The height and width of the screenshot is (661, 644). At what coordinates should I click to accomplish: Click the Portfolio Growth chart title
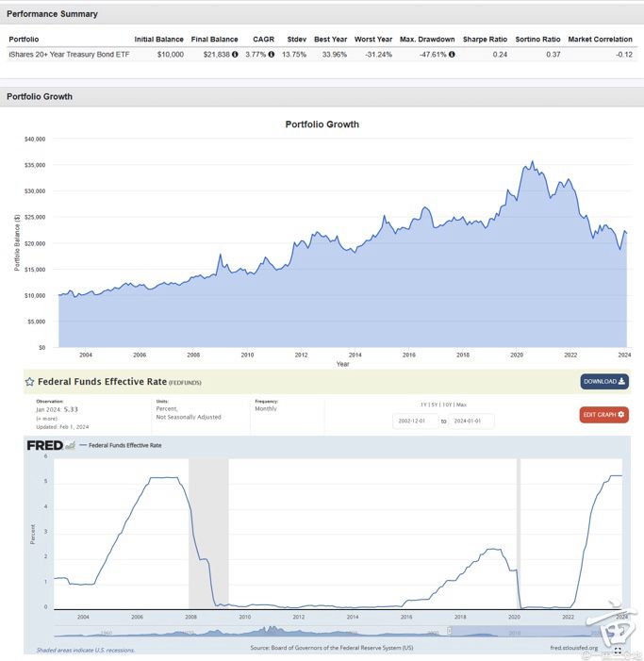coord(322,124)
